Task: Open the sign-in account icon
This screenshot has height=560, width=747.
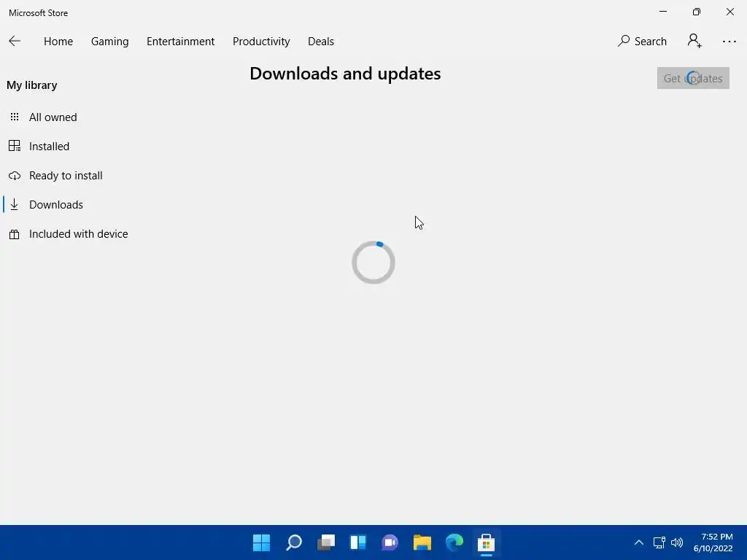Action: click(694, 41)
